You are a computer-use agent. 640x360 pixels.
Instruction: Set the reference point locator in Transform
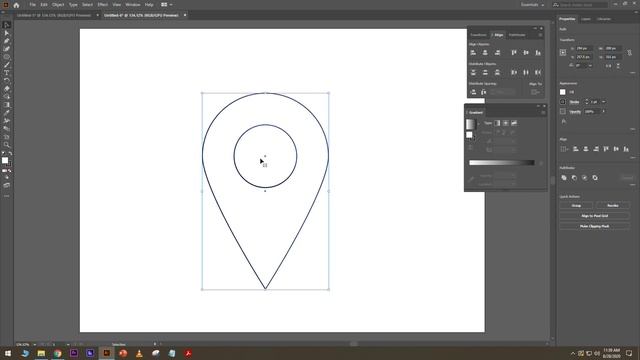(563, 52)
